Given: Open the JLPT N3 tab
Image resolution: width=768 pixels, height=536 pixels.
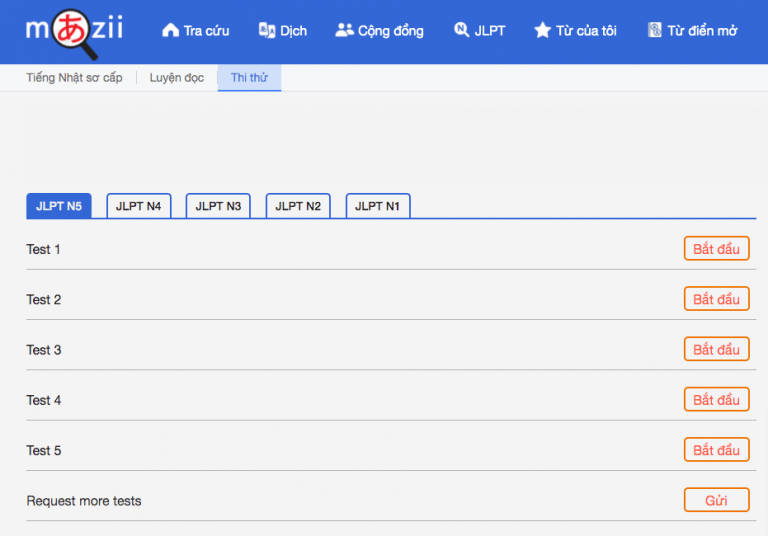Looking at the screenshot, I should pyautogui.click(x=218, y=206).
